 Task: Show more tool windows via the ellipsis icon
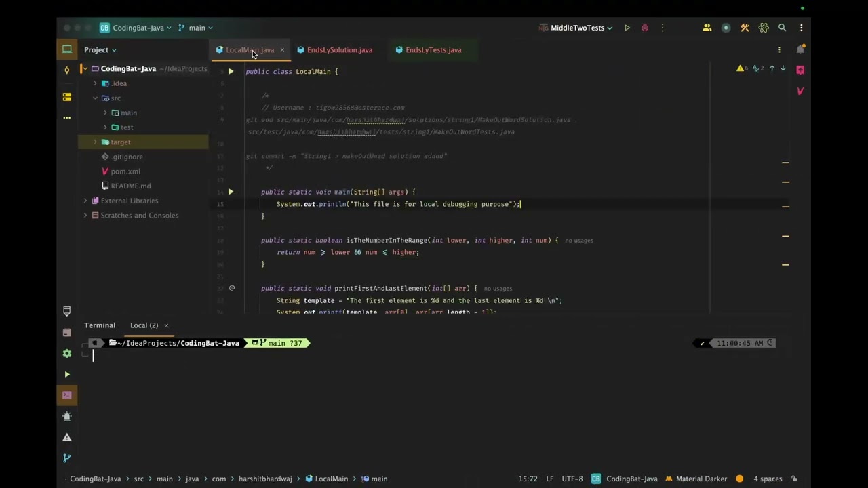point(66,118)
